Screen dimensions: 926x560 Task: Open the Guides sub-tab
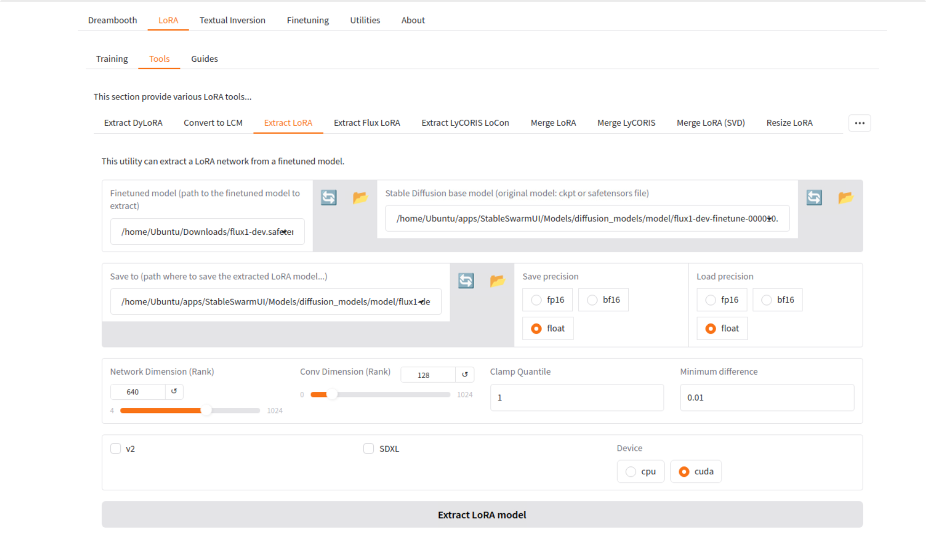pos(204,59)
